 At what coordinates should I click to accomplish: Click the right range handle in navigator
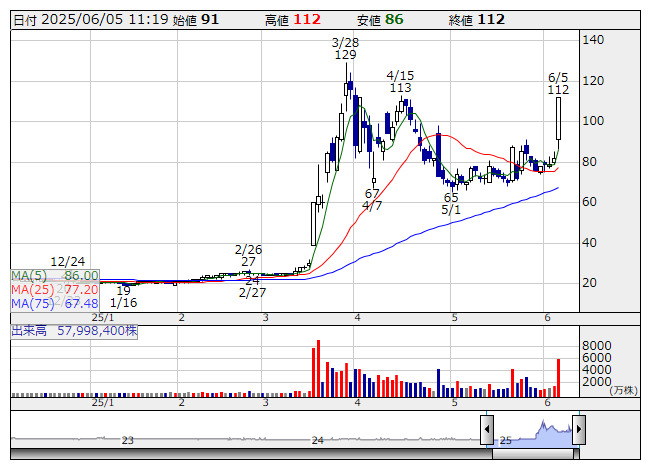coord(577,431)
